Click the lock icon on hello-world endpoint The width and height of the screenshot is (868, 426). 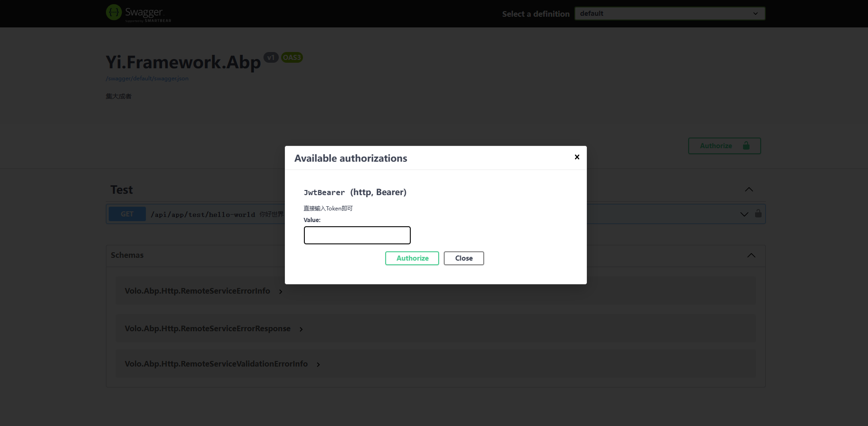click(758, 214)
